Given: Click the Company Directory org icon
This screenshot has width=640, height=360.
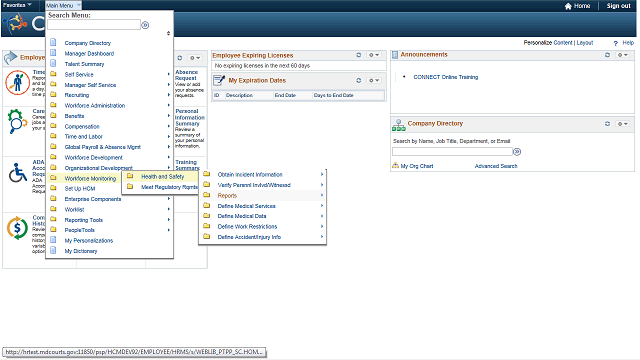Looking at the screenshot, I should 399,125.
